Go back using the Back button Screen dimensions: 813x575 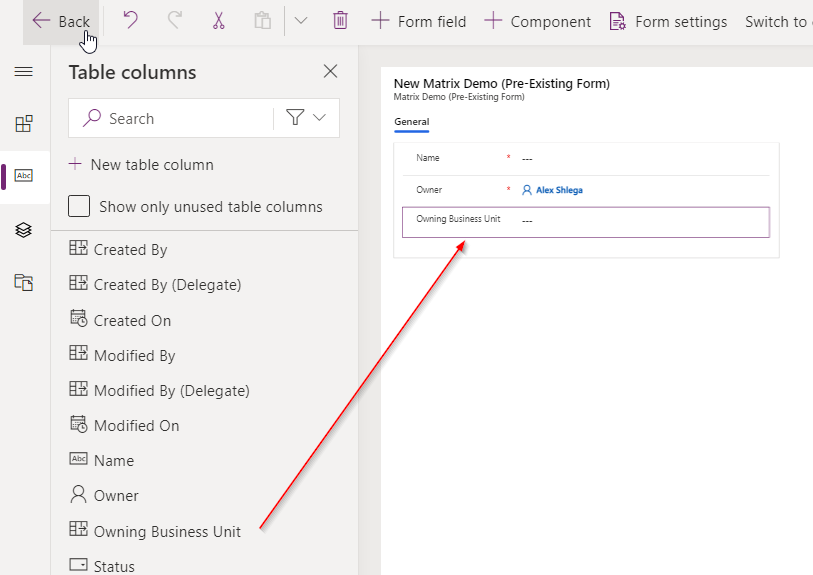(61, 22)
